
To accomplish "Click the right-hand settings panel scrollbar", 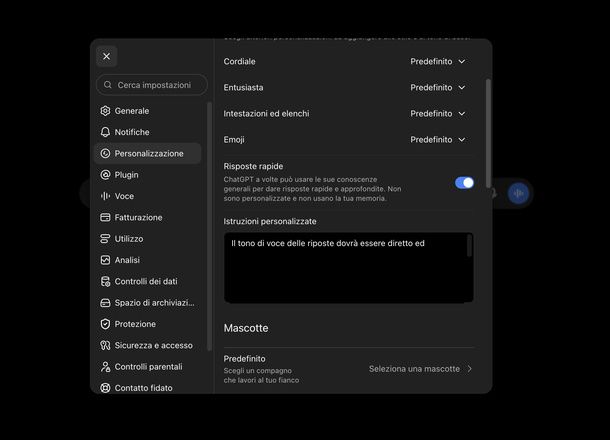I will click(488, 134).
